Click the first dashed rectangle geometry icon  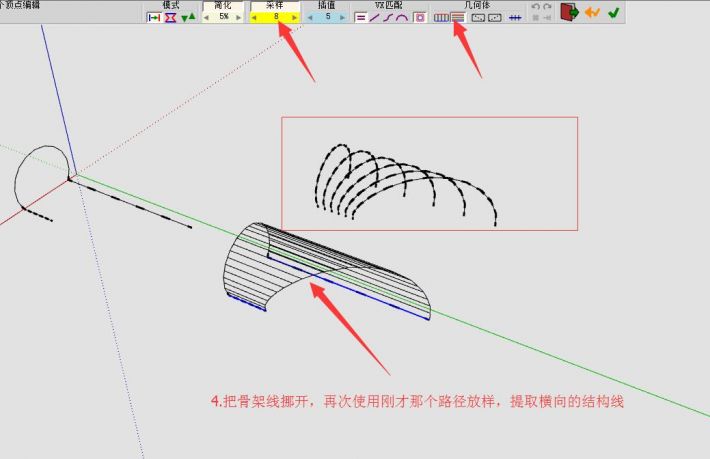(478, 18)
